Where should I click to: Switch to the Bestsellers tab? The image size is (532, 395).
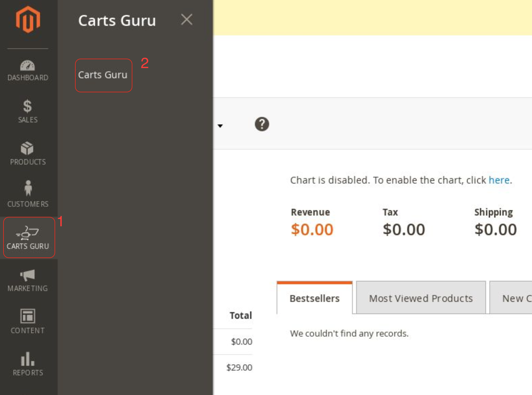314,298
